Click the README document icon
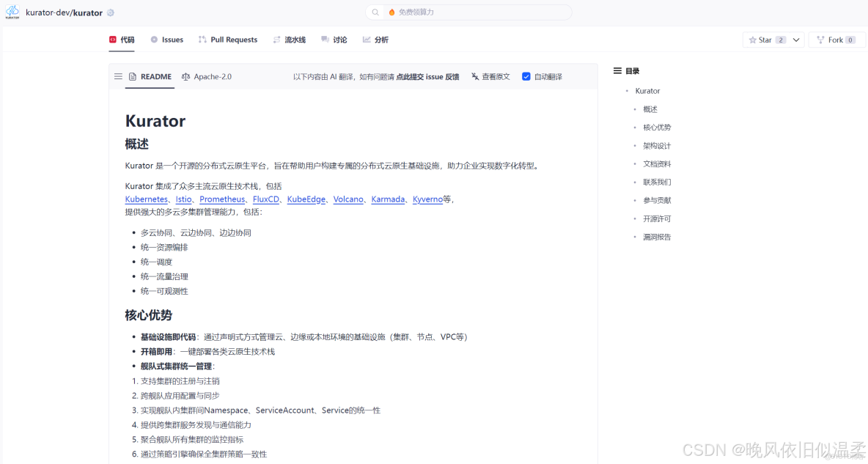The image size is (868, 464). [x=132, y=76]
